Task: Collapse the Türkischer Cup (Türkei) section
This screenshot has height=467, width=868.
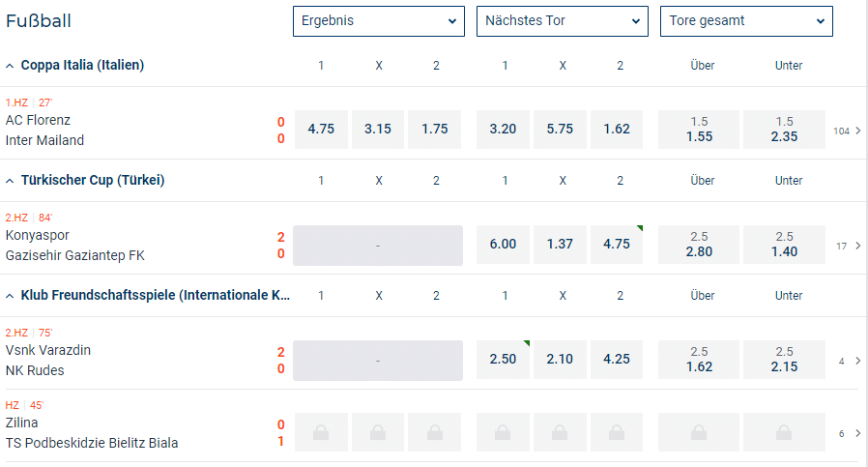Action: tap(10, 181)
